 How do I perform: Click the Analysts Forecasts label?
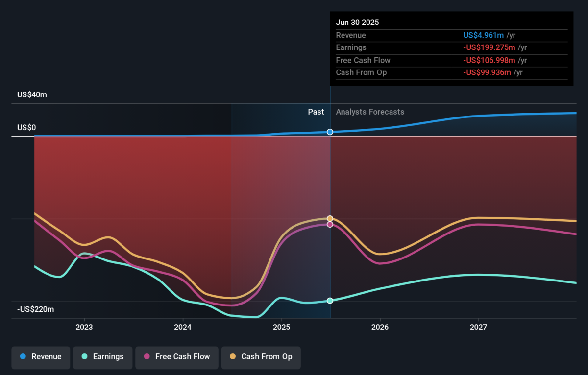[370, 112]
